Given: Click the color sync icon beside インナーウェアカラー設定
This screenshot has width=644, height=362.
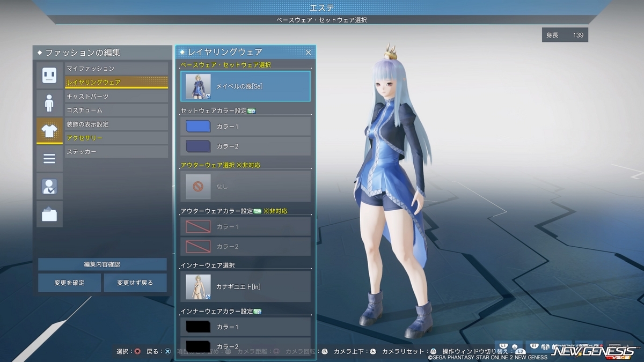Looking at the screenshot, I should click(x=257, y=311).
